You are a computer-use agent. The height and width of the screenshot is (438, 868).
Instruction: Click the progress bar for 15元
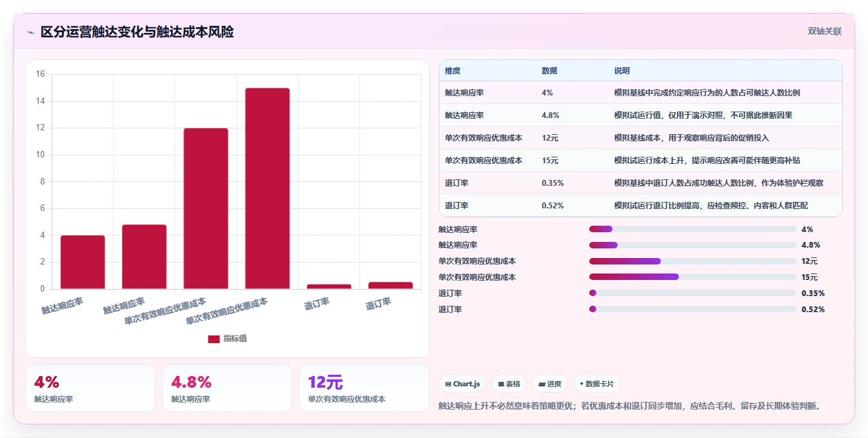point(692,277)
